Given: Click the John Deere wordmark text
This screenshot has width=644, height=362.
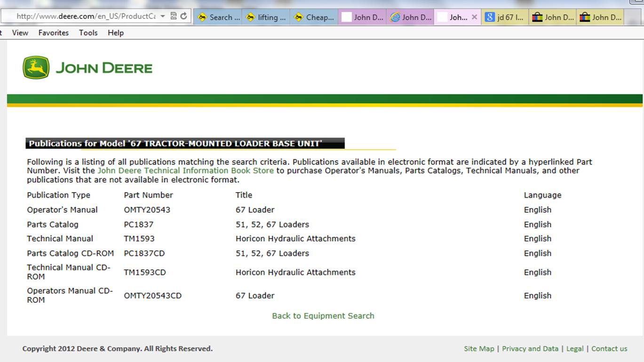Looking at the screenshot, I should tap(104, 68).
